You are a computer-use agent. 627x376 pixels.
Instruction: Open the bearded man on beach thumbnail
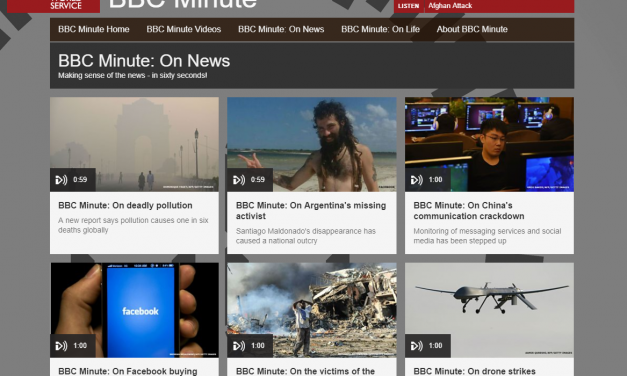[x=312, y=144]
